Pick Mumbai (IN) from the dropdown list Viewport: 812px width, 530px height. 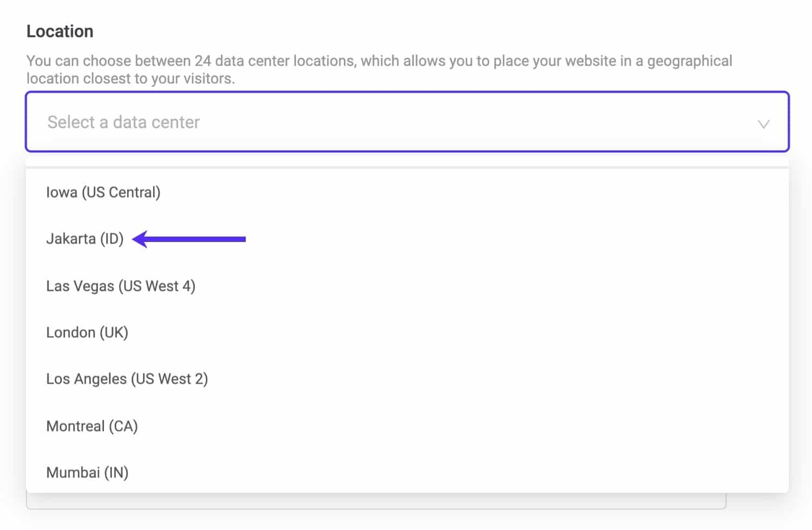[x=87, y=473]
